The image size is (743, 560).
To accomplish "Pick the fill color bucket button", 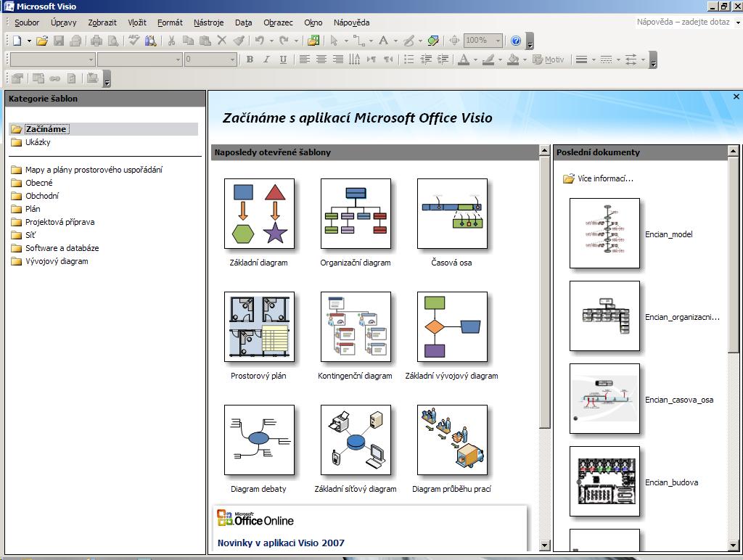I will pyautogui.click(x=513, y=59).
